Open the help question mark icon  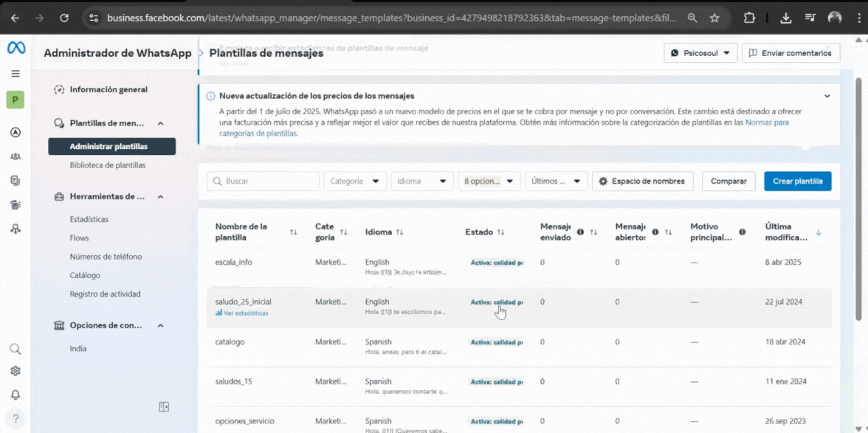pyautogui.click(x=15, y=418)
